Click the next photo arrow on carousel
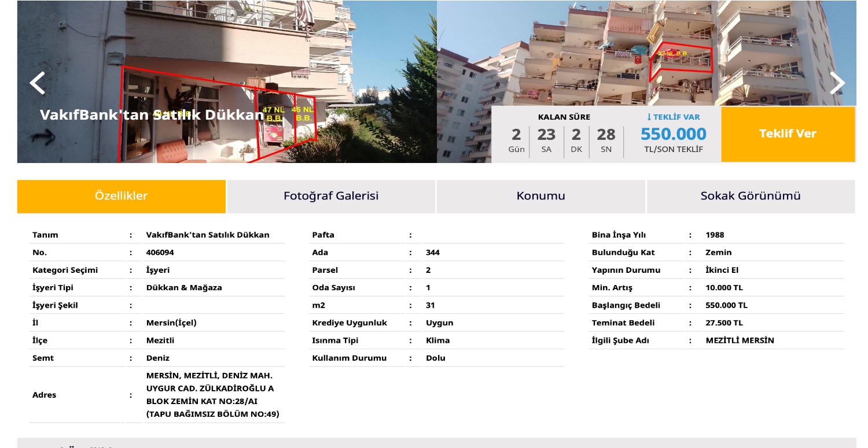The image size is (868, 448). pos(837,83)
